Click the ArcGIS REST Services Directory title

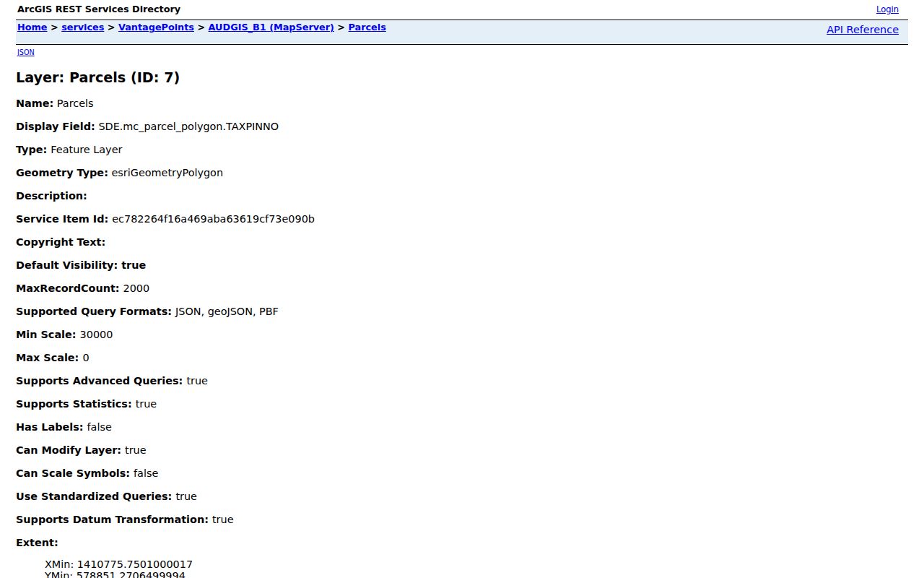tap(99, 9)
